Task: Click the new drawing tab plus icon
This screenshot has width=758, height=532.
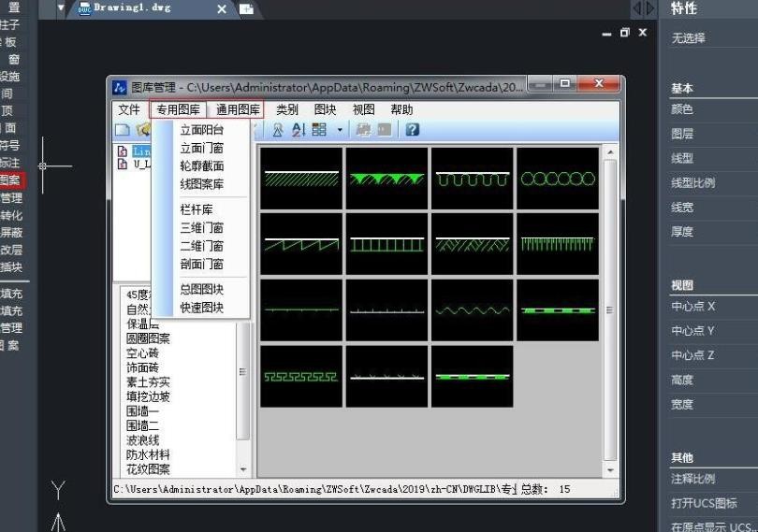Action: point(246,8)
